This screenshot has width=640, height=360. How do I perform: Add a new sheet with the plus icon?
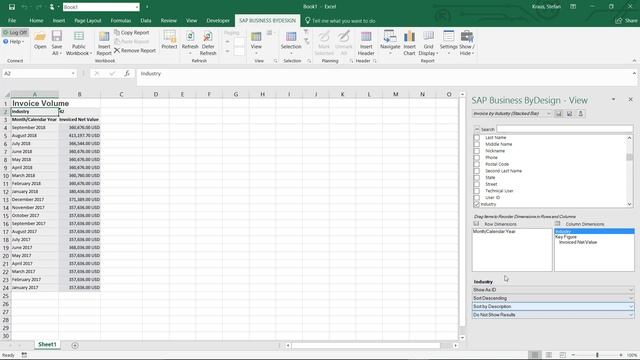pos(75,345)
